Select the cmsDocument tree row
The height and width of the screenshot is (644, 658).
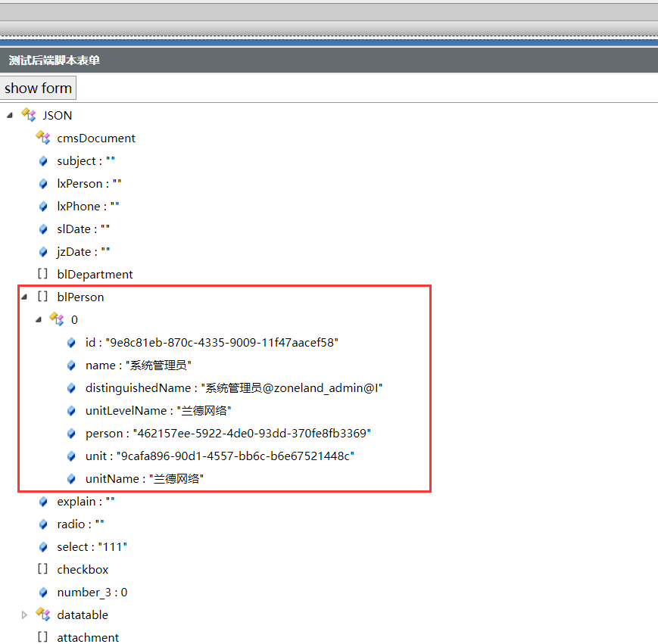[96, 138]
